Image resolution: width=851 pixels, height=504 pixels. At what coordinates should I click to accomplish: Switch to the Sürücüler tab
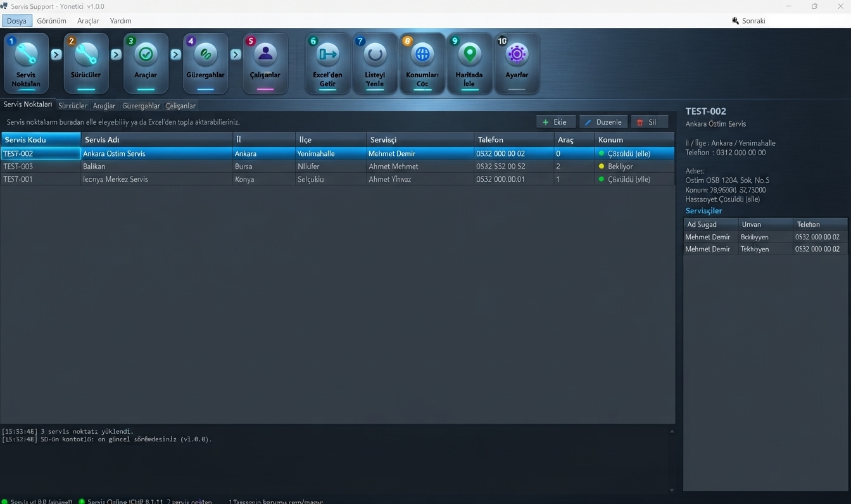click(x=73, y=106)
